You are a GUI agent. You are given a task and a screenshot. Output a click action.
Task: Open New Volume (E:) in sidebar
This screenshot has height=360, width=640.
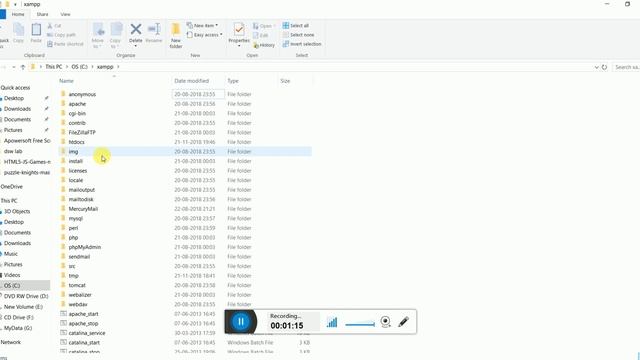click(x=23, y=307)
